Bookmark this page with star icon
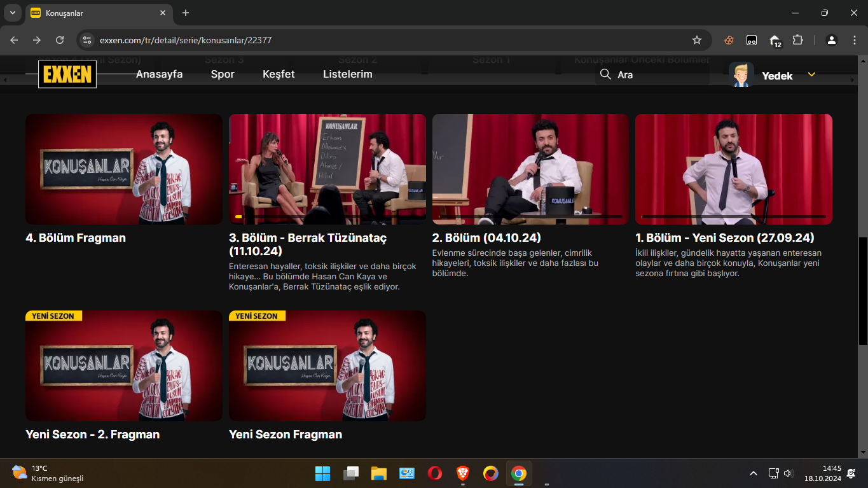The width and height of the screenshot is (868, 488). [x=697, y=40]
